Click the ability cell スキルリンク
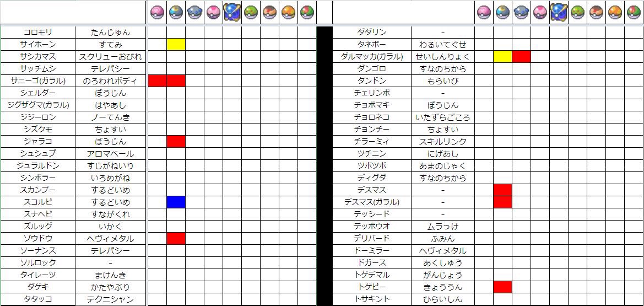This screenshot has width=644, height=306. (443, 142)
